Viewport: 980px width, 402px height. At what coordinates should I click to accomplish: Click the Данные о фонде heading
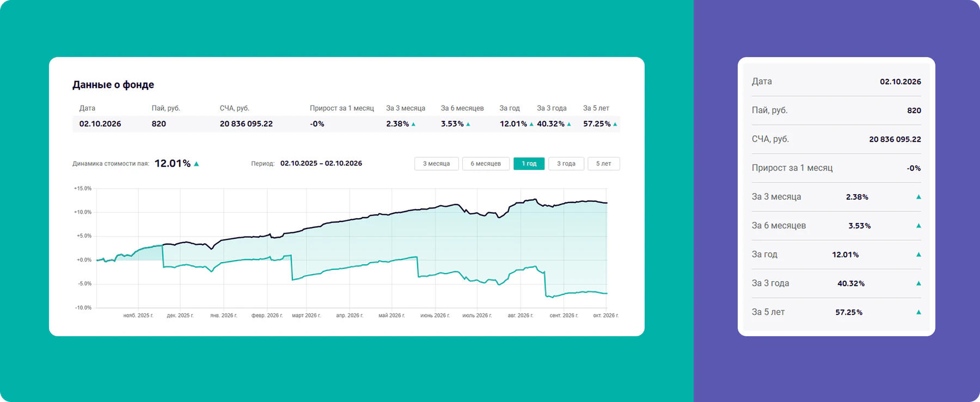[113, 84]
